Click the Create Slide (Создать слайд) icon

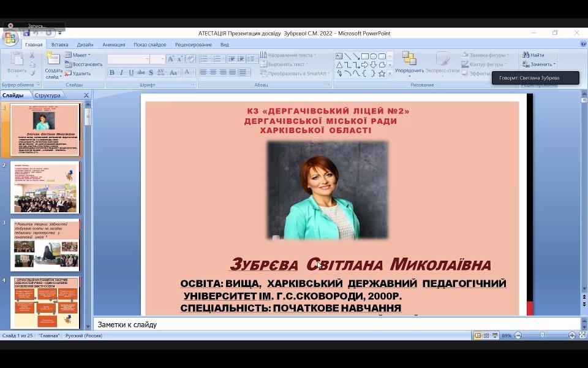click(x=53, y=59)
